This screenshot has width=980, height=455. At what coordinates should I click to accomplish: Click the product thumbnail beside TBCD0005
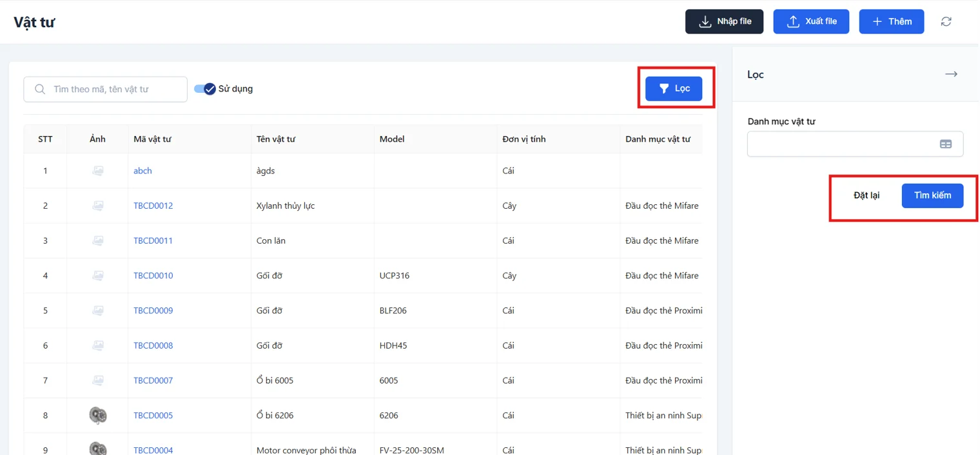pyautogui.click(x=97, y=415)
